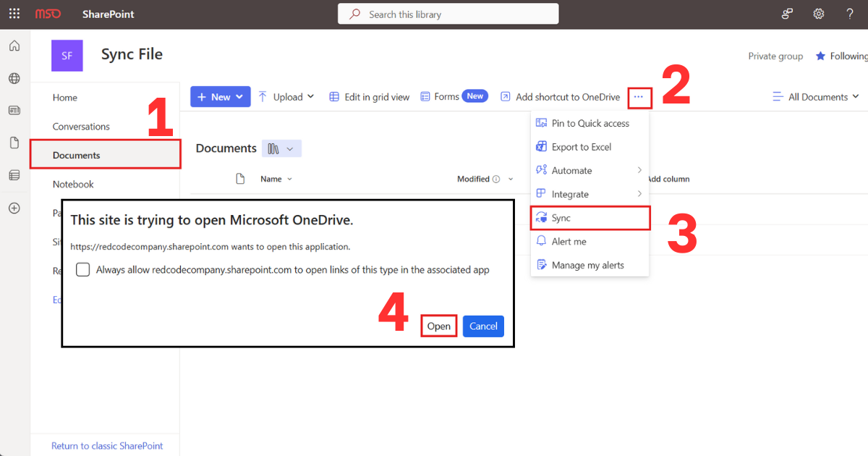868x456 pixels.
Task: Select the Home icon in the left rail
Action: tap(14, 45)
